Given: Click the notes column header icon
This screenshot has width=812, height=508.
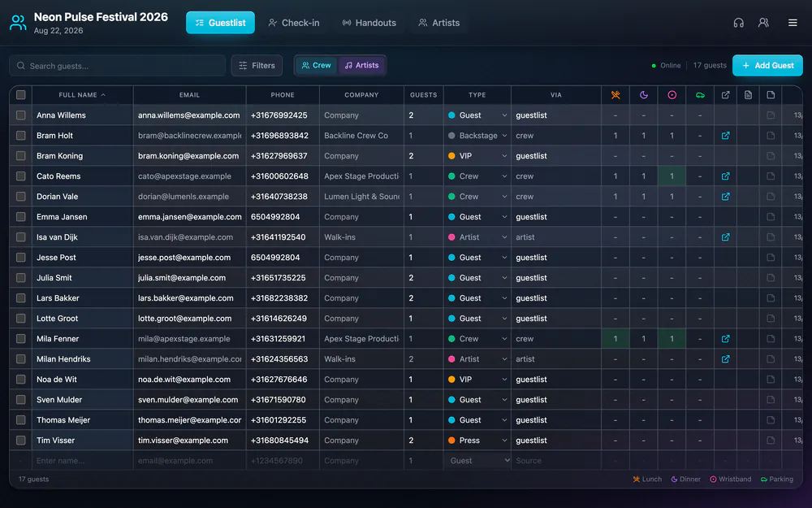Looking at the screenshot, I should pyautogui.click(x=771, y=95).
